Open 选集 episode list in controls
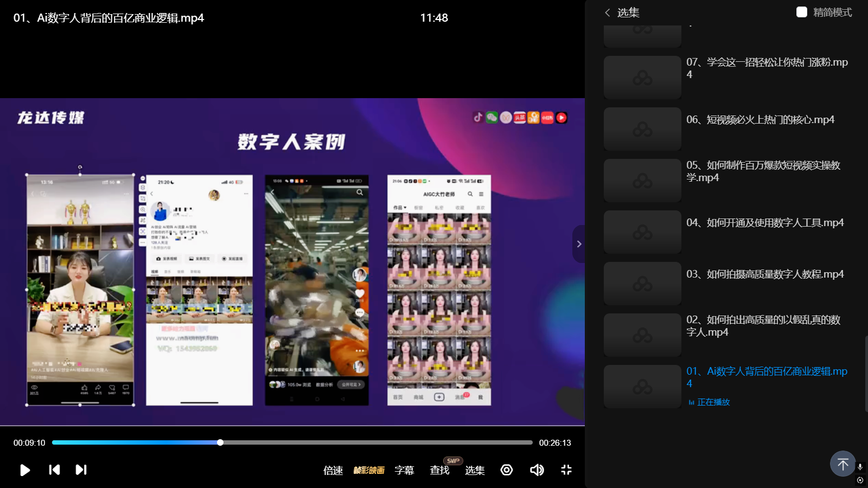868x488 pixels. click(x=475, y=470)
